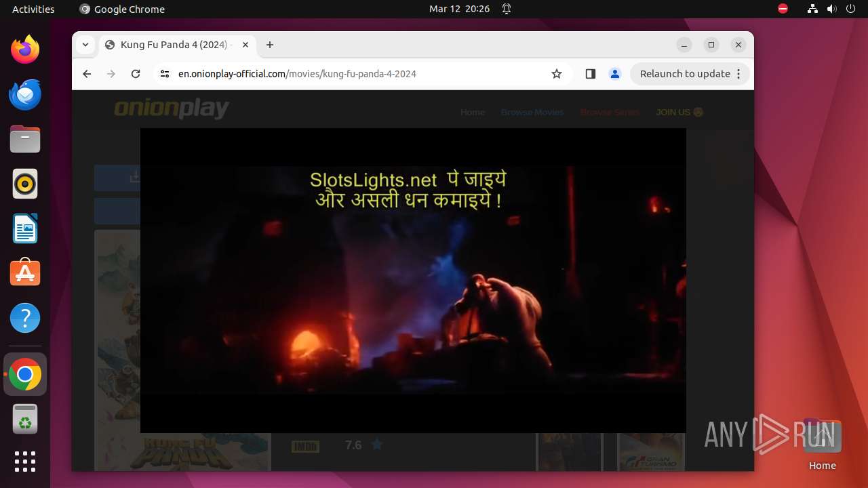This screenshot has width=868, height=488.
Task: Click the Activities button
Action: [33, 9]
